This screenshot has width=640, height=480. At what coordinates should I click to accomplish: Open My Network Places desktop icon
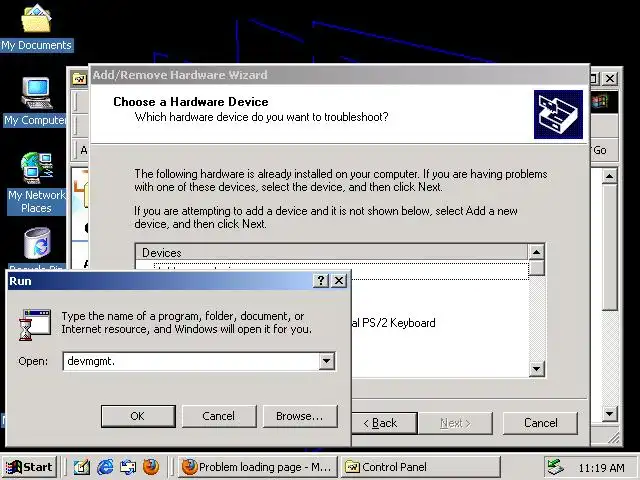(x=36, y=183)
